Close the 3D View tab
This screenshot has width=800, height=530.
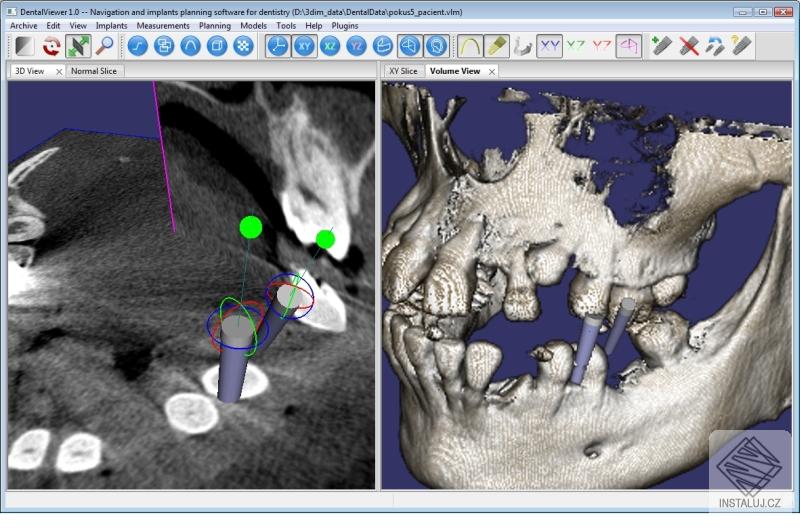pyautogui.click(x=59, y=72)
